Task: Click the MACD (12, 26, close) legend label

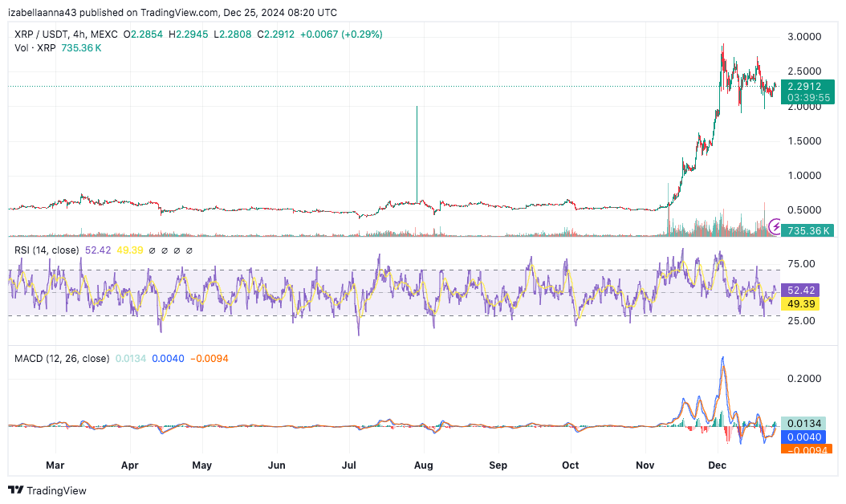Action: click(62, 359)
